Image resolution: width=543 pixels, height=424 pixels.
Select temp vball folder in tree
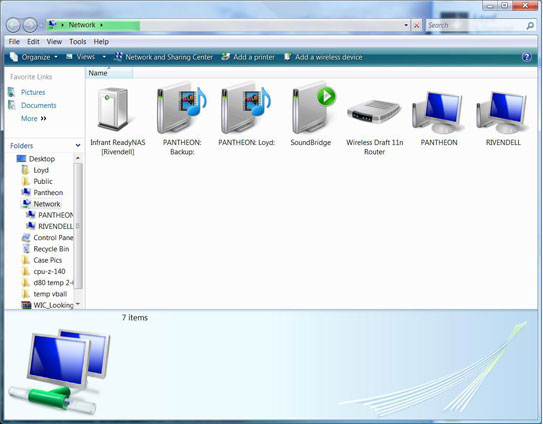pos(50,294)
